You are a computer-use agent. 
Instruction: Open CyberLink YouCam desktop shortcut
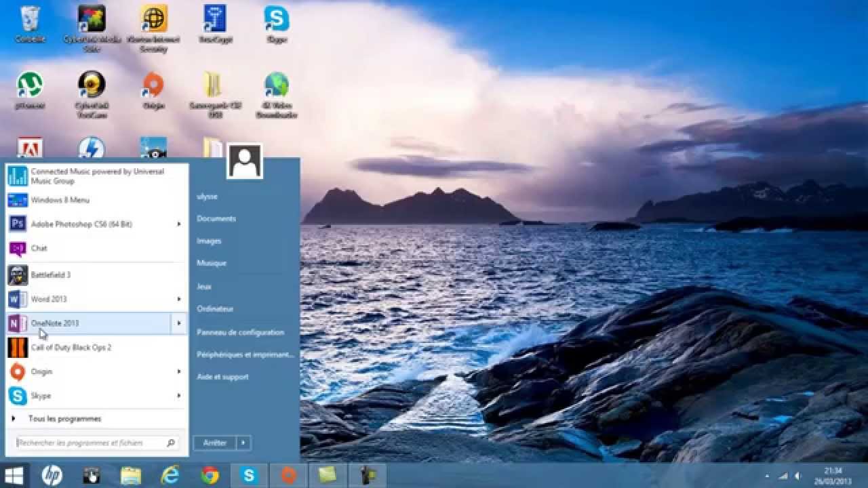pos(92,94)
